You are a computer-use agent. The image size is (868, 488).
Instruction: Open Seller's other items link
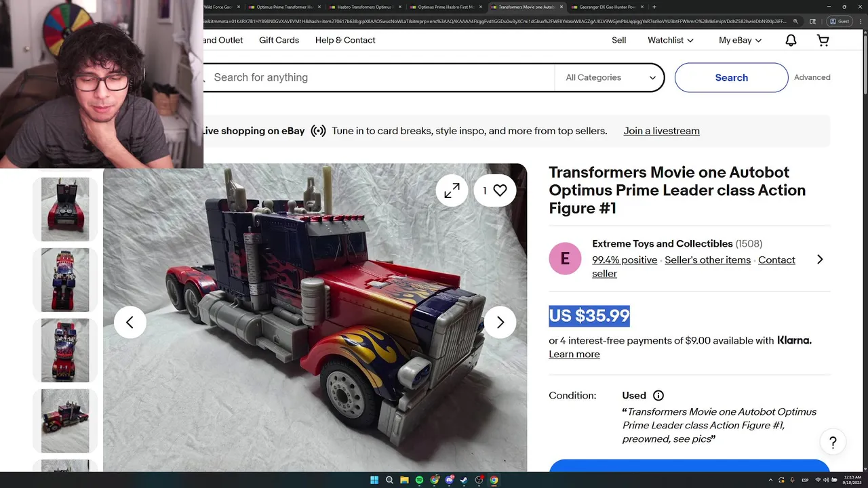(x=708, y=260)
